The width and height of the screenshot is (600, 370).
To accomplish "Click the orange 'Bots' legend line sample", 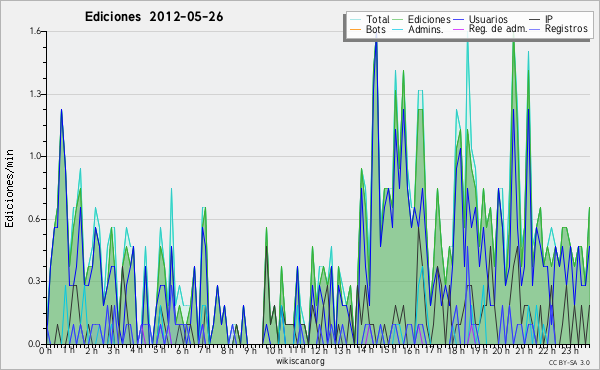I will click(x=355, y=29).
